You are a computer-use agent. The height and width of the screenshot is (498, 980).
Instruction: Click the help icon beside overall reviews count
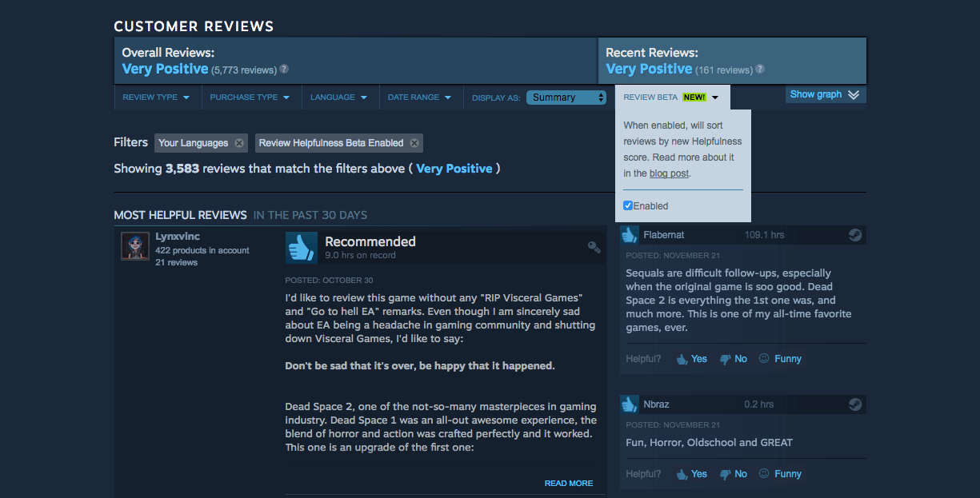(284, 70)
